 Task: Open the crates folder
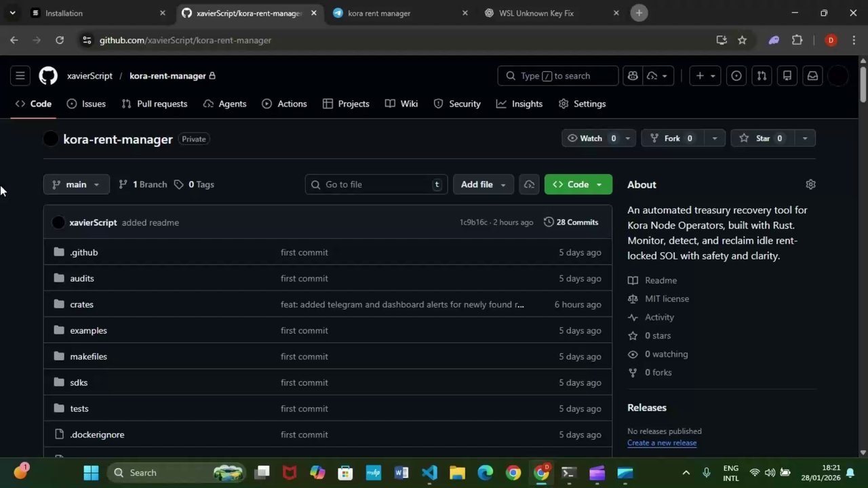[x=81, y=304]
